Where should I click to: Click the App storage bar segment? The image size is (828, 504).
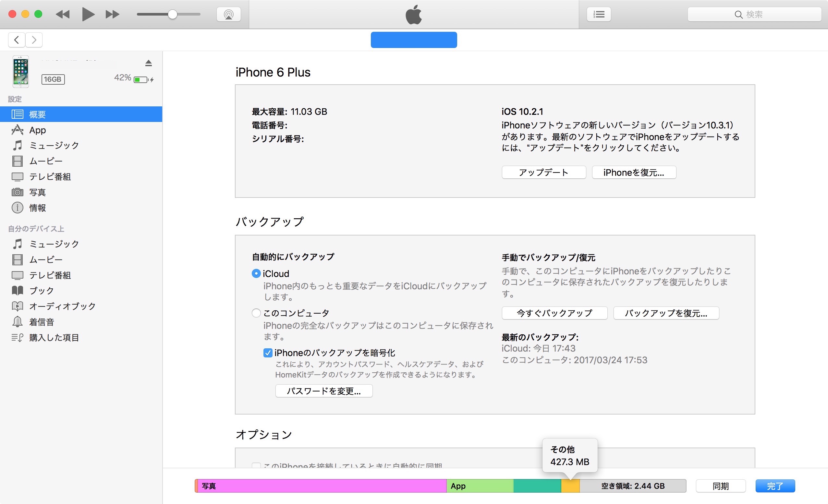(x=480, y=486)
